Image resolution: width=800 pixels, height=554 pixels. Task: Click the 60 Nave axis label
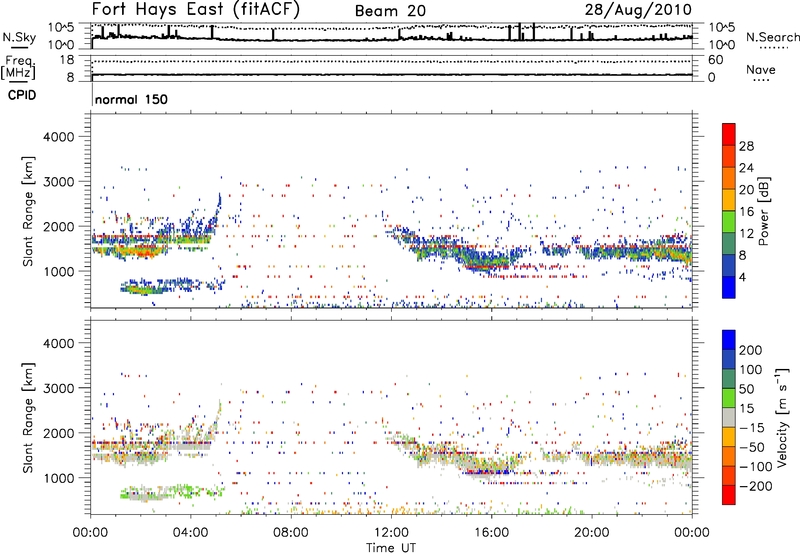(716, 60)
